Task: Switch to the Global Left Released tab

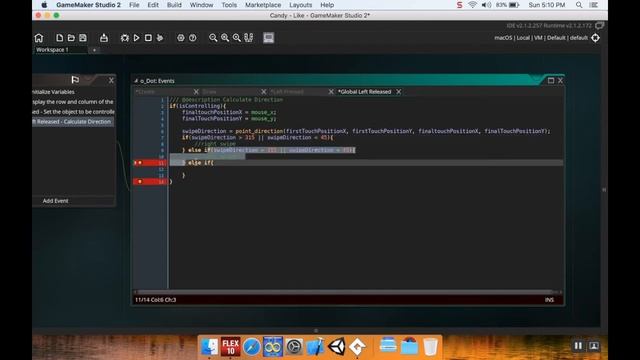Action: point(364,91)
